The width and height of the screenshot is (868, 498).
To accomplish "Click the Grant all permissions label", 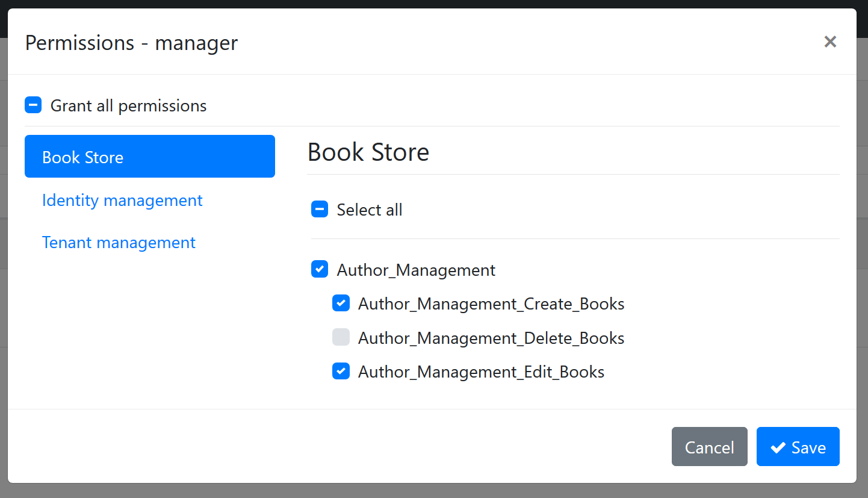I will click(x=129, y=105).
